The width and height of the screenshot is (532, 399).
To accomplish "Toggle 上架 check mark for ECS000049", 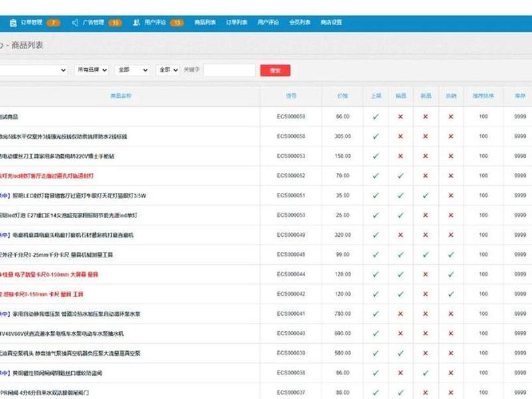I will click(376, 235).
